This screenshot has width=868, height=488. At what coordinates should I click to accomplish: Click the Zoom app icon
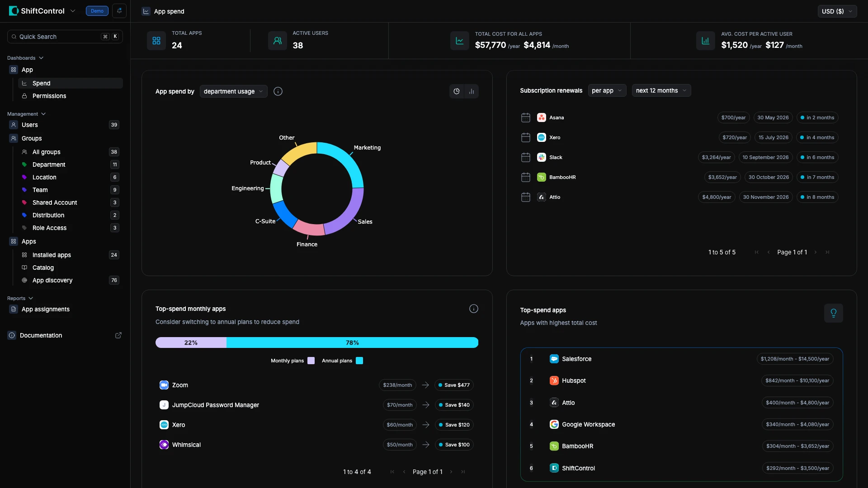[x=164, y=385]
